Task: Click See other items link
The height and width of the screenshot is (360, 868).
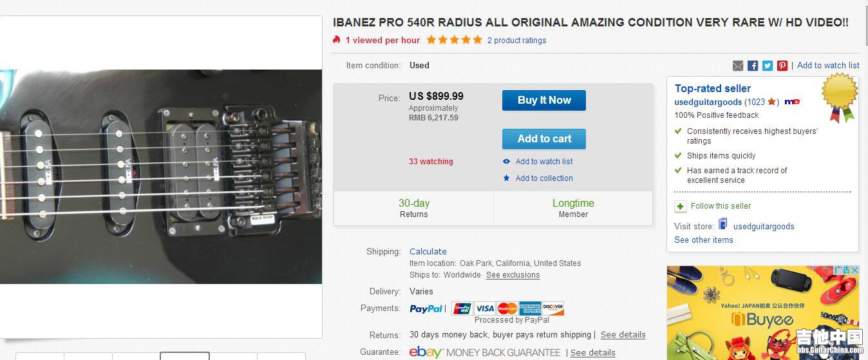Action: point(704,240)
